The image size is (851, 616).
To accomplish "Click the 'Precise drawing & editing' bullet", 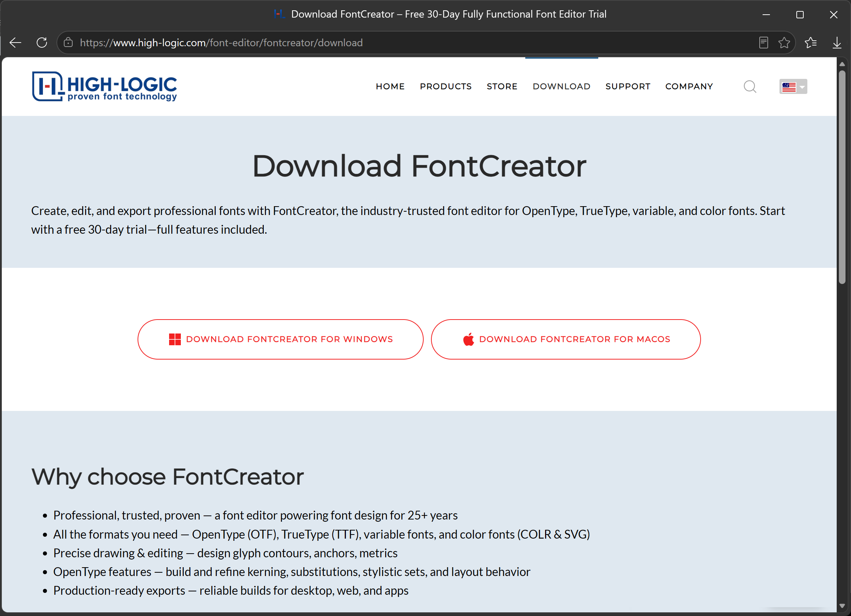I will [225, 553].
